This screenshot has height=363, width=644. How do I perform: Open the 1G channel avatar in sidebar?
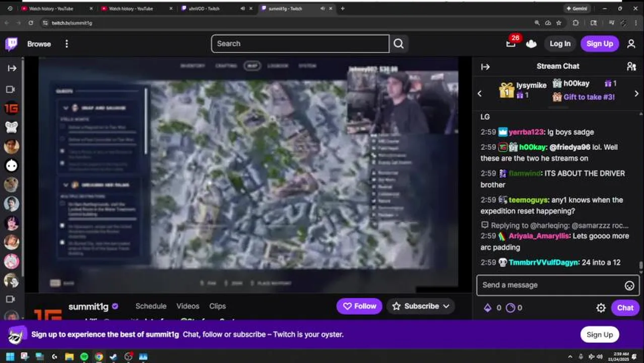(11, 108)
